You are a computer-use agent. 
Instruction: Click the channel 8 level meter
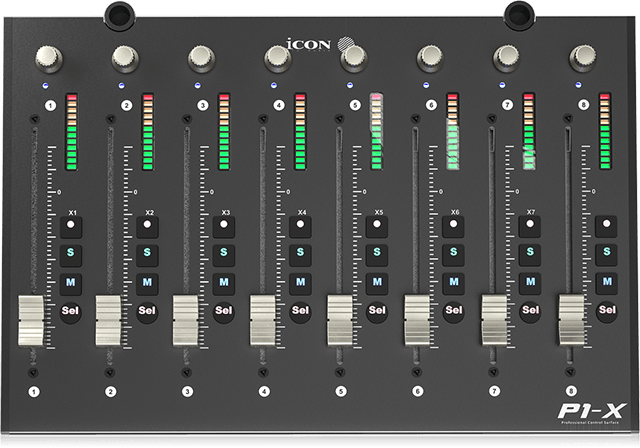point(605,131)
